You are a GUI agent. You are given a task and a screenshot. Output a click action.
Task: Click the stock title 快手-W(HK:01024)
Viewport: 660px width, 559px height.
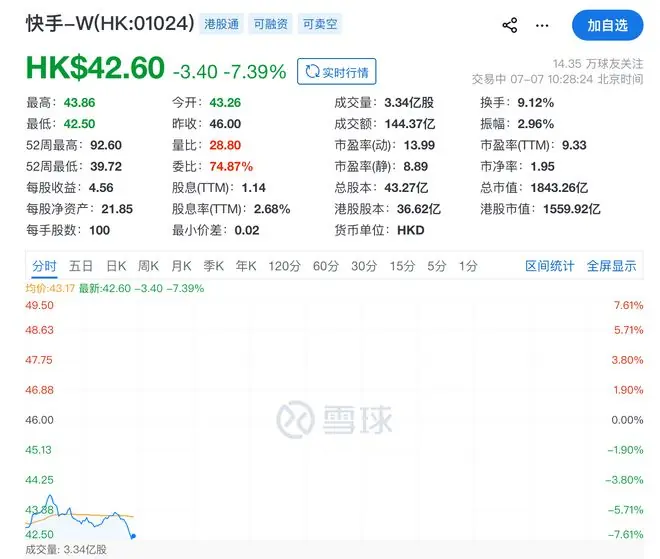click(110, 23)
